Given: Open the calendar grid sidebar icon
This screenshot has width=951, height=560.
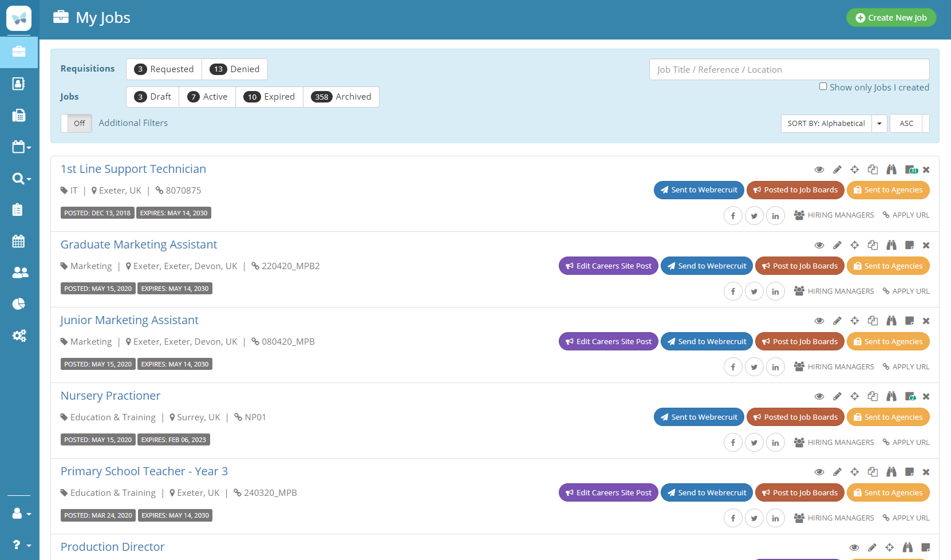Looking at the screenshot, I should (18, 241).
